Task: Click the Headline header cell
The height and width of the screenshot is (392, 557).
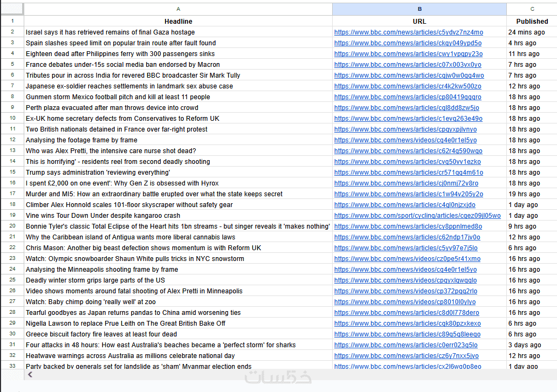Action: 178,22
